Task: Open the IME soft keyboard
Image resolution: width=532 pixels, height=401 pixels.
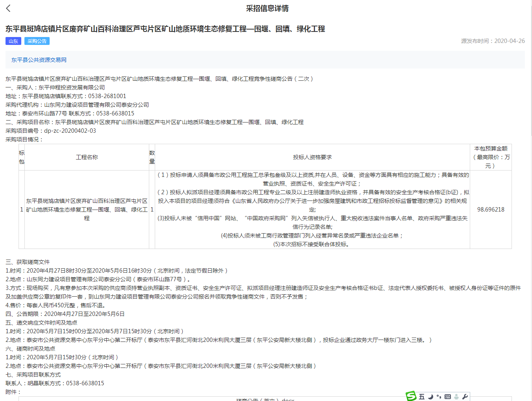Action: click(x=448, y=397)
